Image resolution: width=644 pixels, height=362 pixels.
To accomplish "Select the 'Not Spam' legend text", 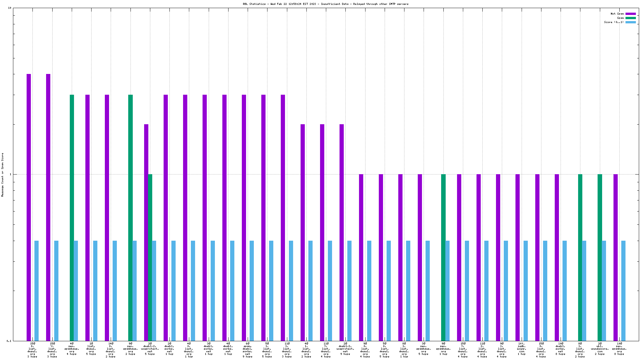I will point(617,14).
